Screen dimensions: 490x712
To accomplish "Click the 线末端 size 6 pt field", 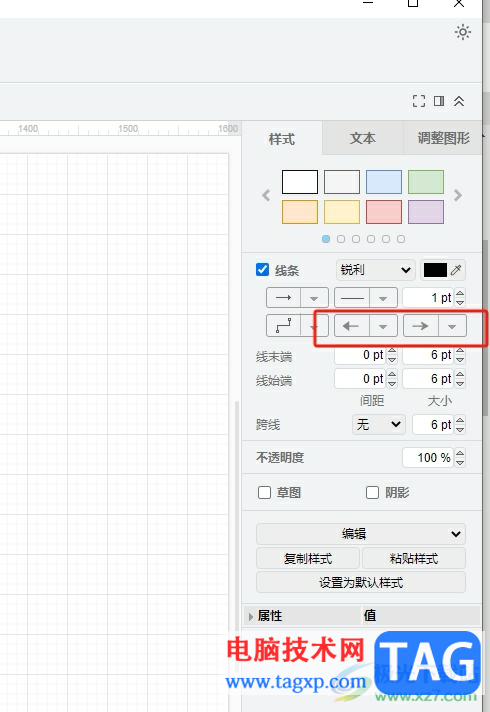I will pos(428,355).
